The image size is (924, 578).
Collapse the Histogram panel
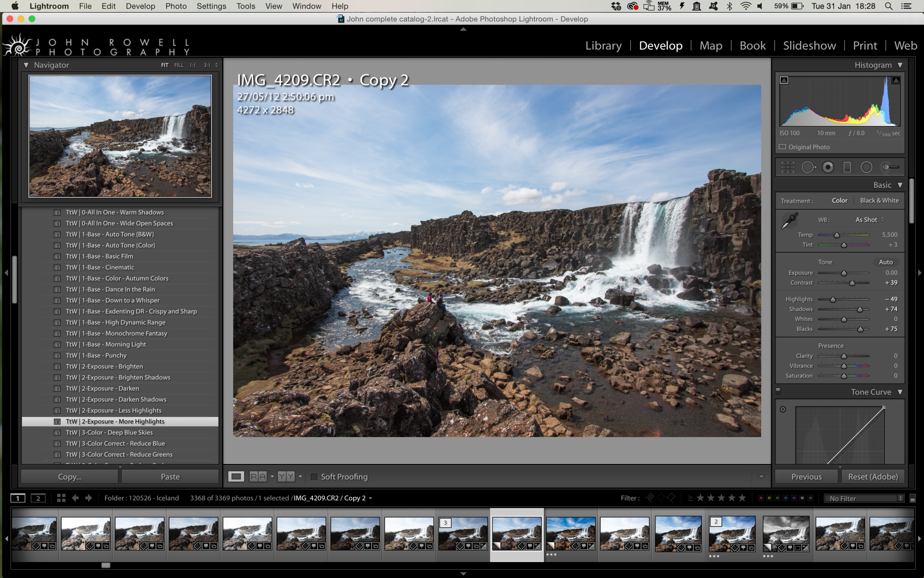[x=900, y=65]
